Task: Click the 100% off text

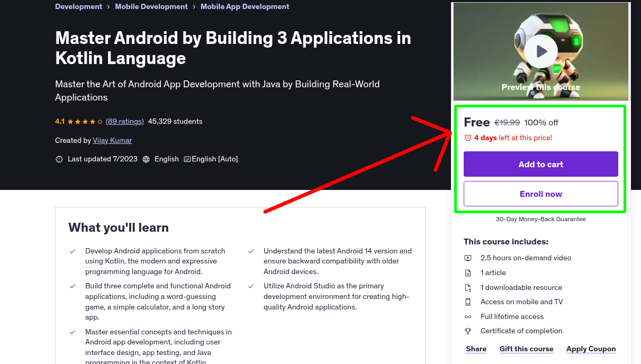Action: coord(541,122)
